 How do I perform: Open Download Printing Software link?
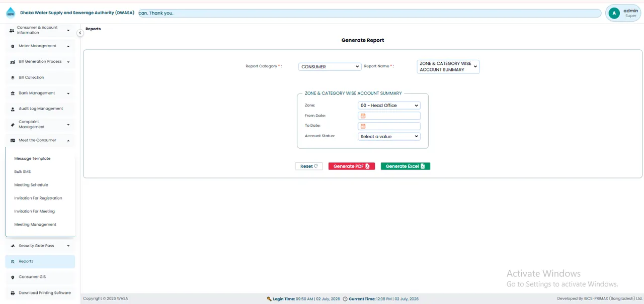pos(40,293)
